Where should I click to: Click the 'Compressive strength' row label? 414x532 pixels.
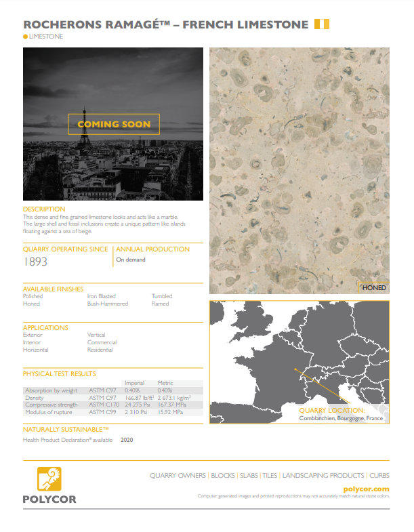[51, 405]
